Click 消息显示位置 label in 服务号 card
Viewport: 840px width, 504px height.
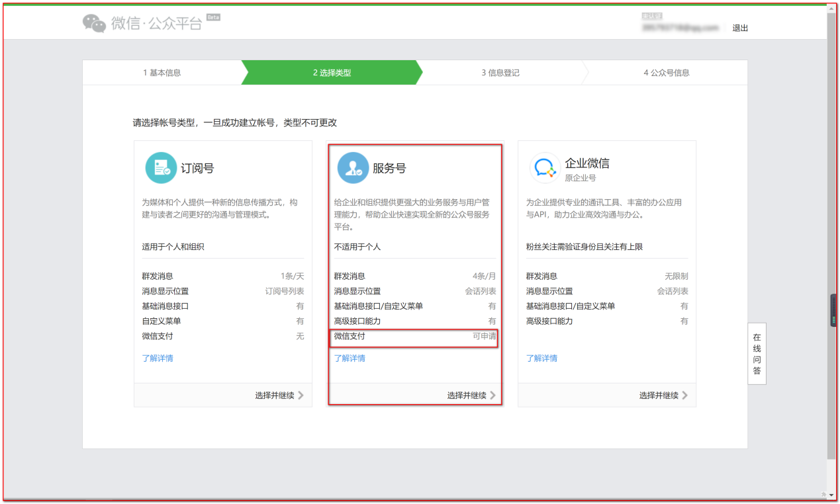357,291
